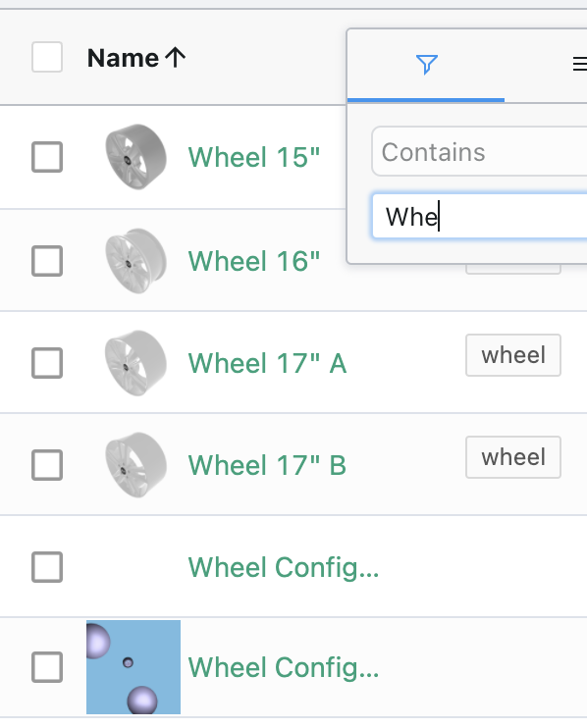Open the Wheel 17" B thumbnail

click(135, 465)
